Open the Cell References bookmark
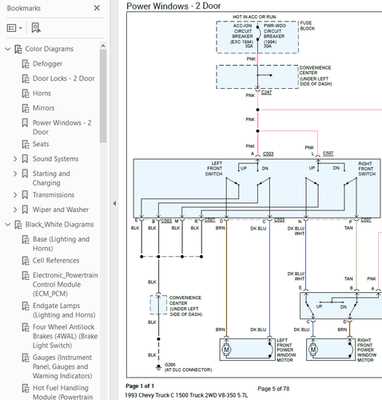 56,260
